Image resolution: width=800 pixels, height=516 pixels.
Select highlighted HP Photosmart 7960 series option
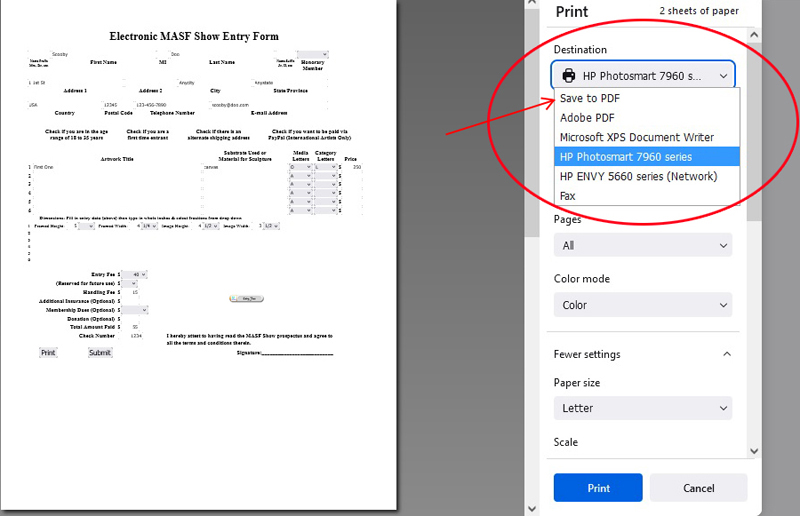pos(625,157)
